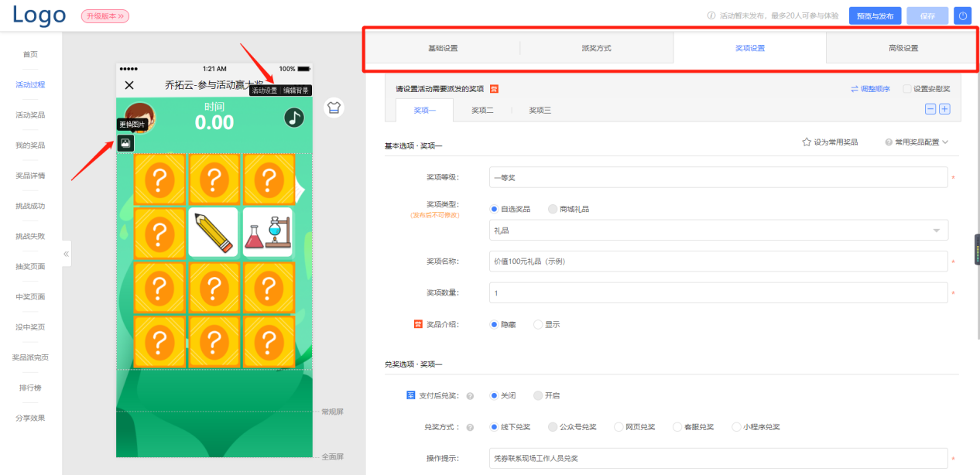This screenshot has width=980, height=475.
Task: Select 商城礼品 radio button
Action: pyautogui.click(x=552, y=209)
